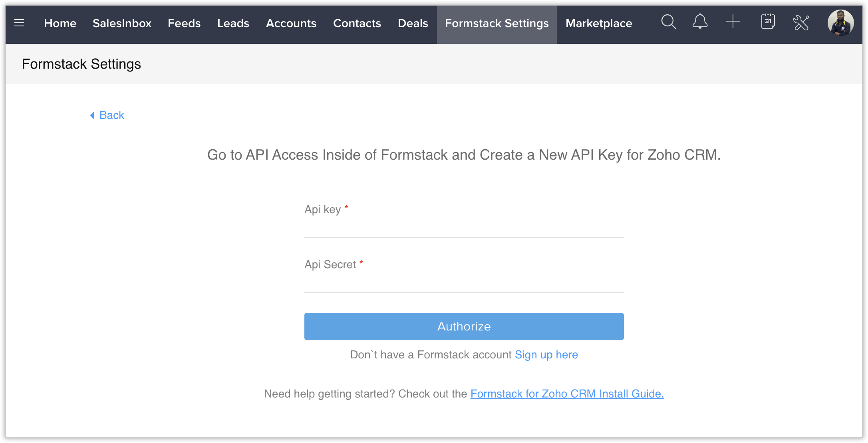This screenshot has height=443, width=868.
Task: Open the Accounts module
Action: point(291,24)
